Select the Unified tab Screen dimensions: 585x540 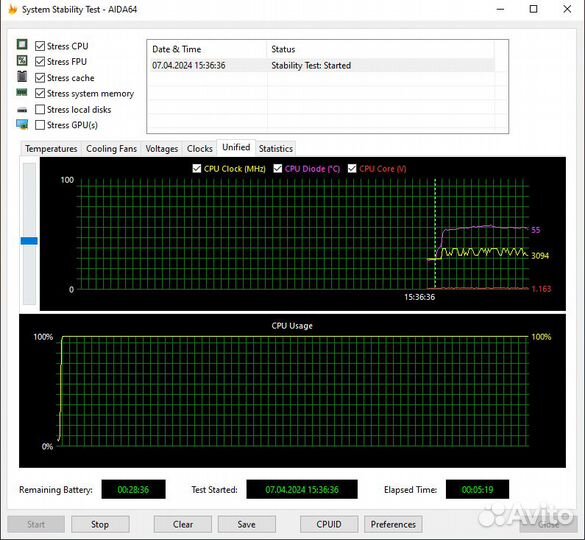coord(236,147)
